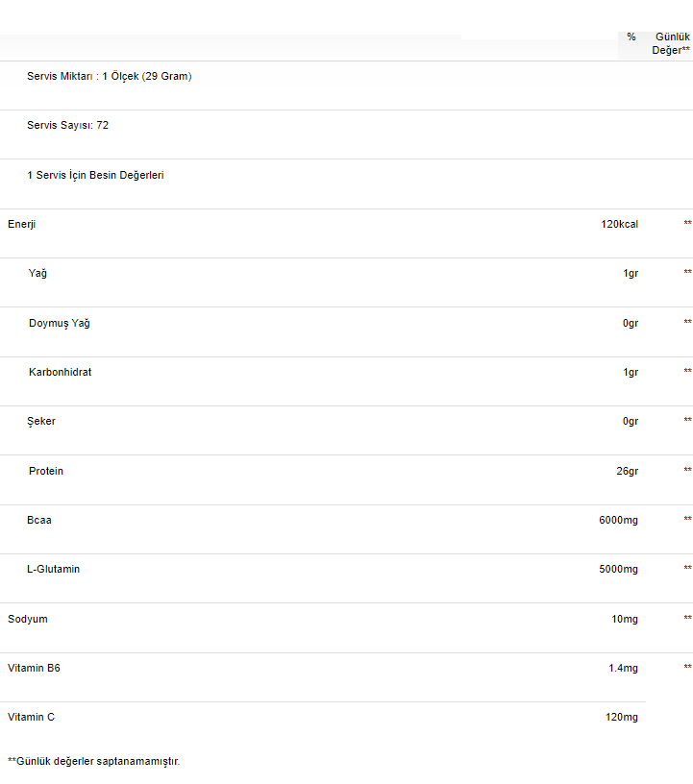Select the 120kcal energy value
693x784 pixels.
[x=619, y=225]
